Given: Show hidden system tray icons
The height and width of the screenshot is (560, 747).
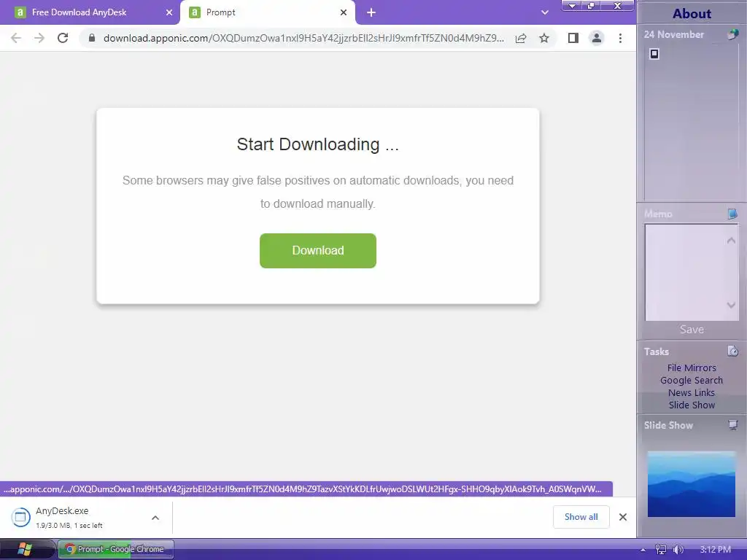Looking at the screenshot, I should click(x=643, y=550).
